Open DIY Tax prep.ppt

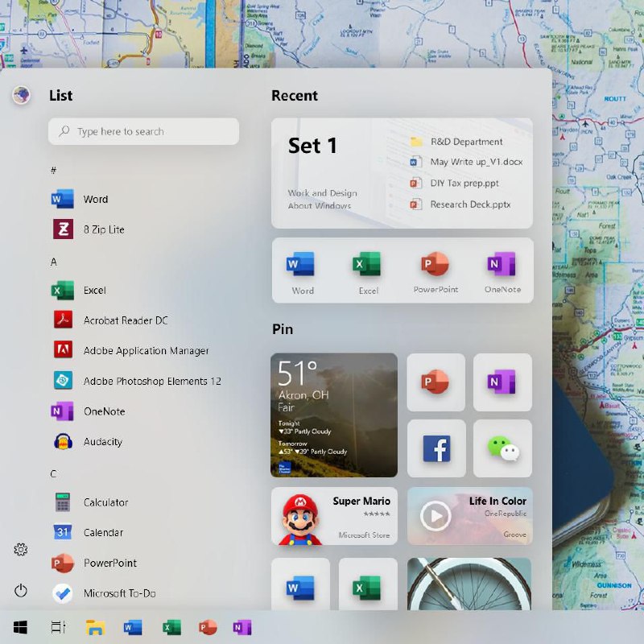tap(454, 184)
